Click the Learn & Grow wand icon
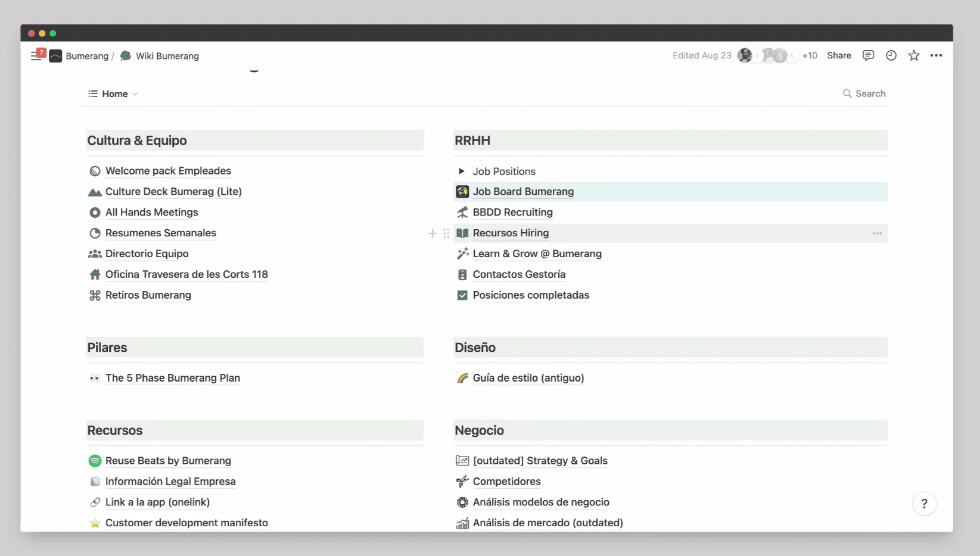 [462, 254]
